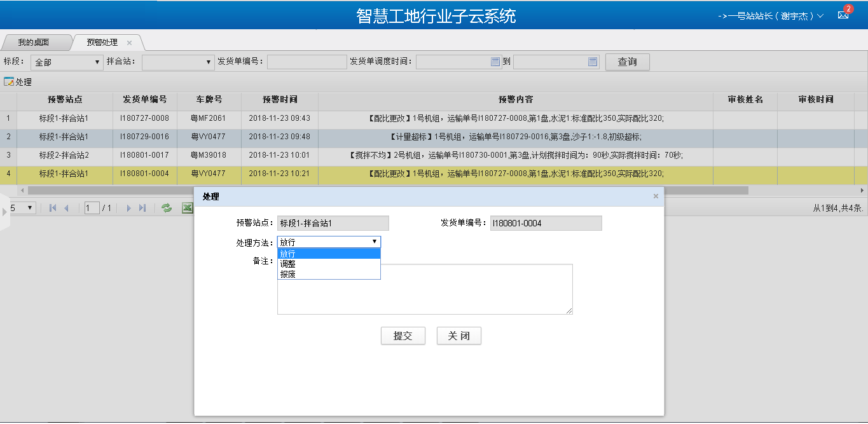Click the 发货单编号 search field
The height and width of the screenshot is (424, 868).
click(307, 62)
